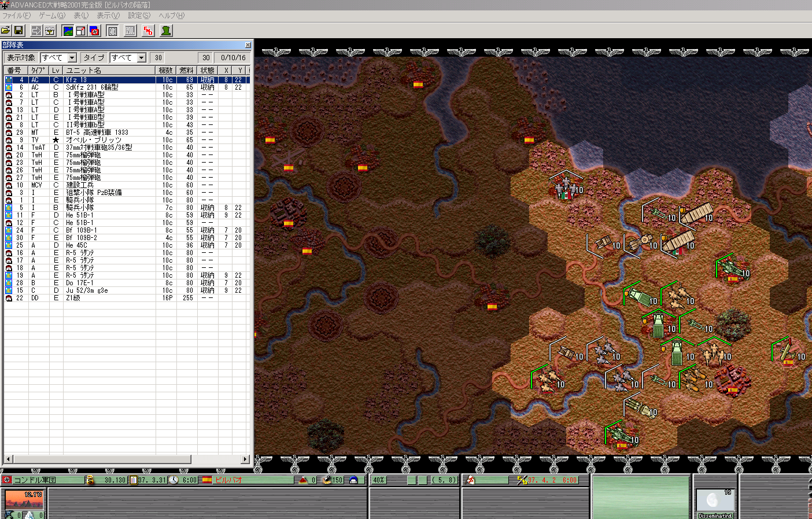Select the 37mm対戦車砲35/36型 unit row
Viewport: 812px width, 519px height.
[x=127, y=148]
